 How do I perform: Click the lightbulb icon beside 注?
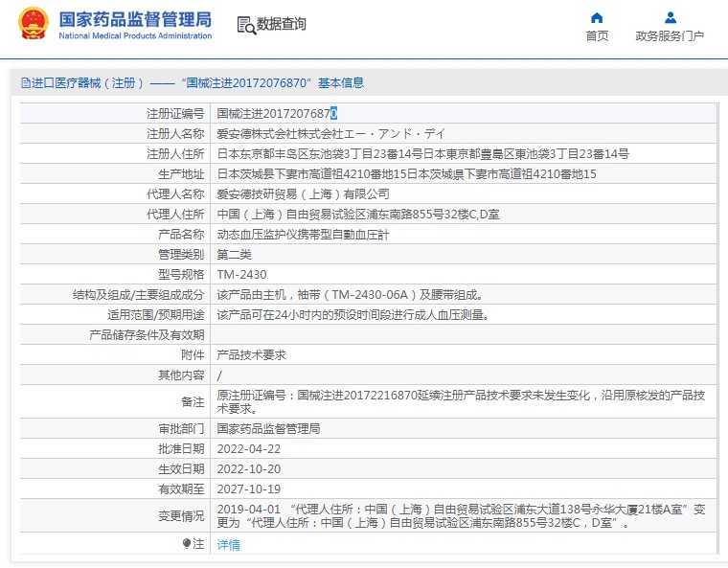point(187,543)
